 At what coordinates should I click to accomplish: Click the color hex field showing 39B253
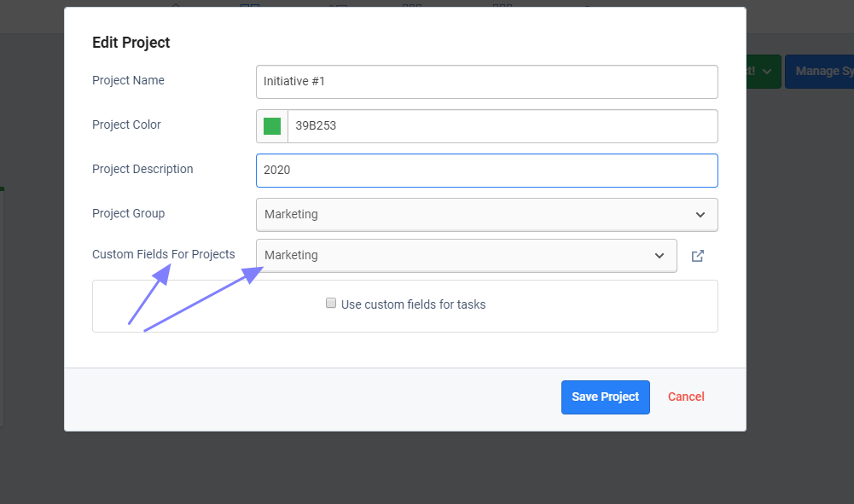(502, 126)
